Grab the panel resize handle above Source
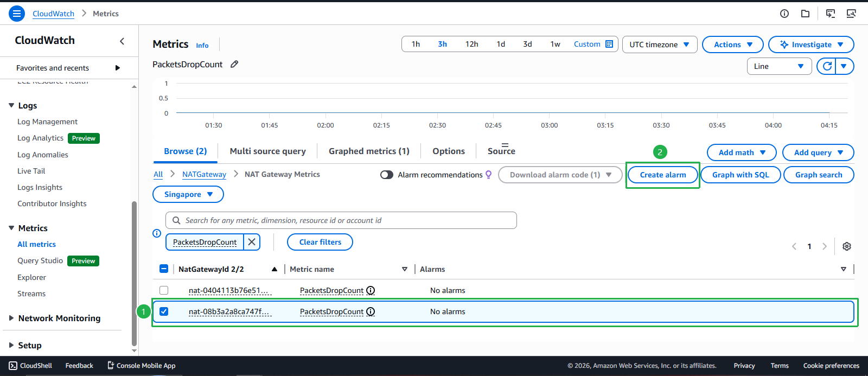 tap(505, 145)
